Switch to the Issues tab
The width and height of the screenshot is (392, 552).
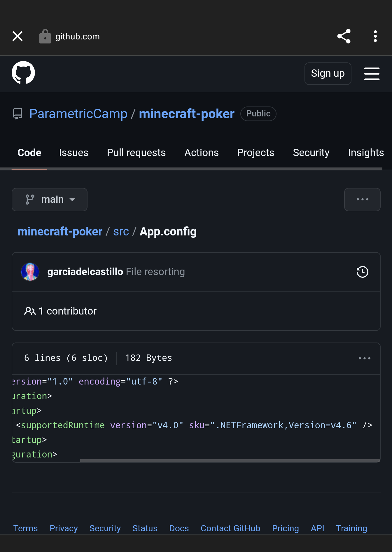[x=73, y=153]
